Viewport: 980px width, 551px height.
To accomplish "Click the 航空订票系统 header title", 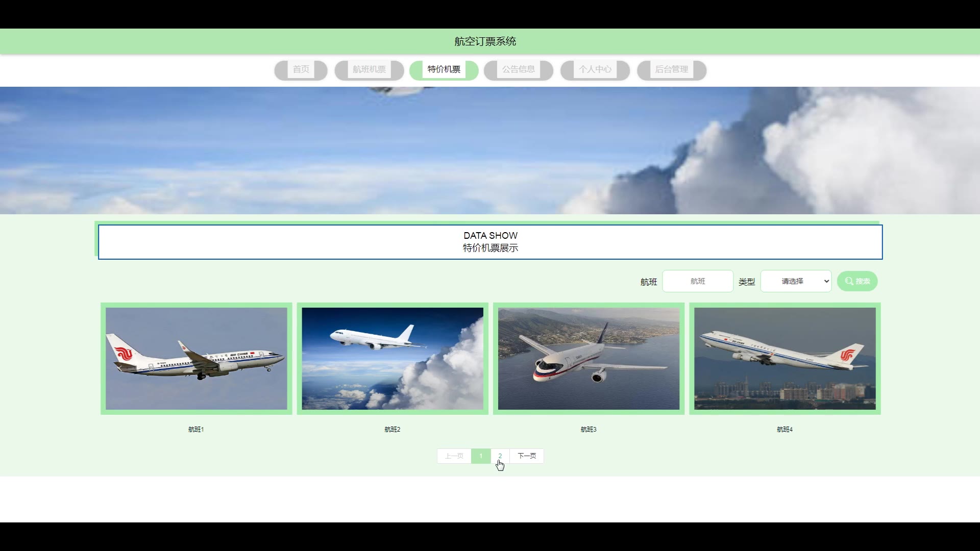I will pos(485,41).
